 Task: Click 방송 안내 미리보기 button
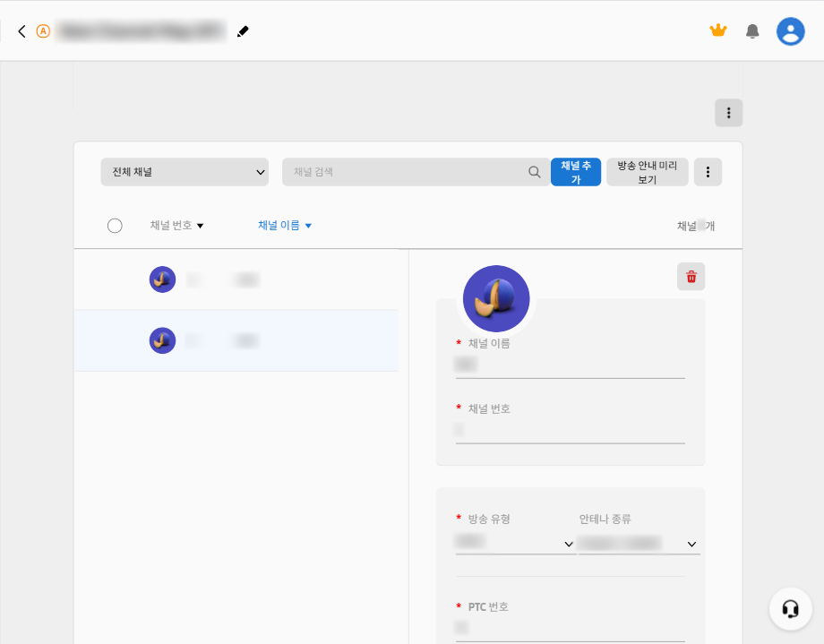(x=647, y=172)
